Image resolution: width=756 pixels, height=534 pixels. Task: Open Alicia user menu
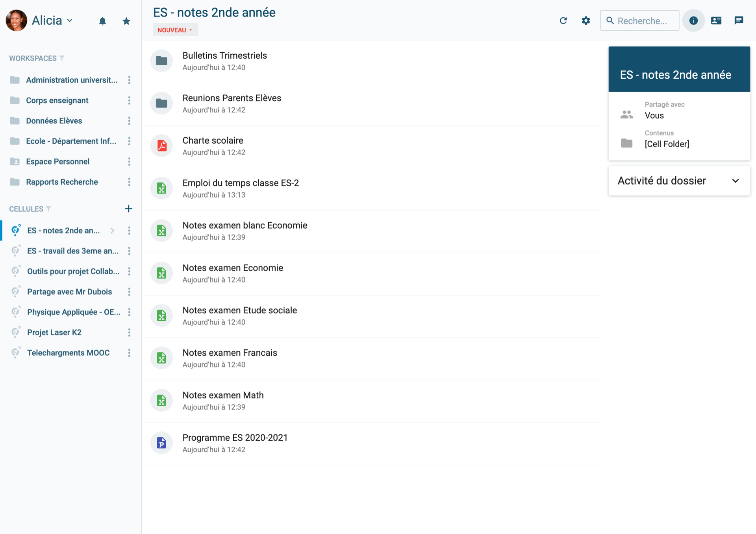[x=52, y=20]
